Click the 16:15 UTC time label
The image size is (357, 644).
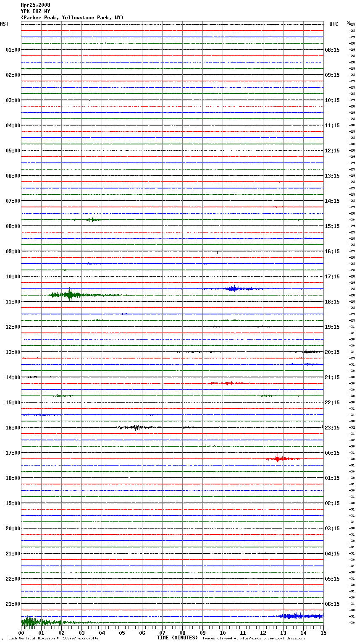(332, 251)
